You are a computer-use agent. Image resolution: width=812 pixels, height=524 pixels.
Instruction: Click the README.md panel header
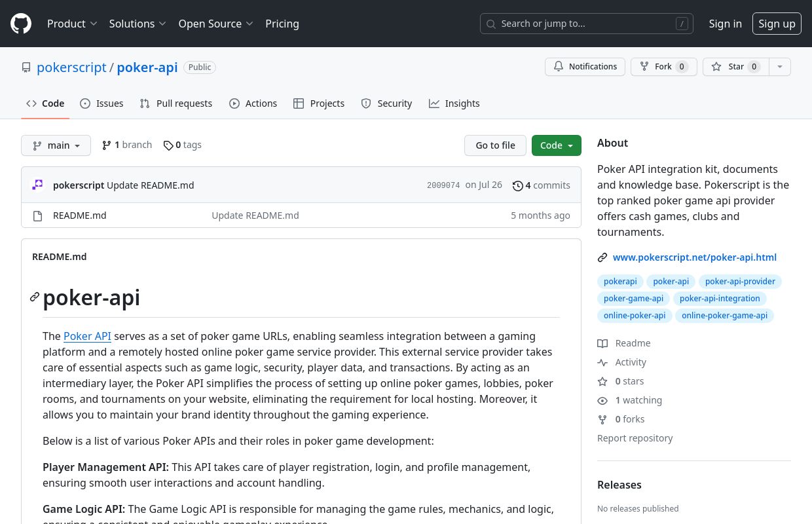pyautogui.click(x=60, y=257)
